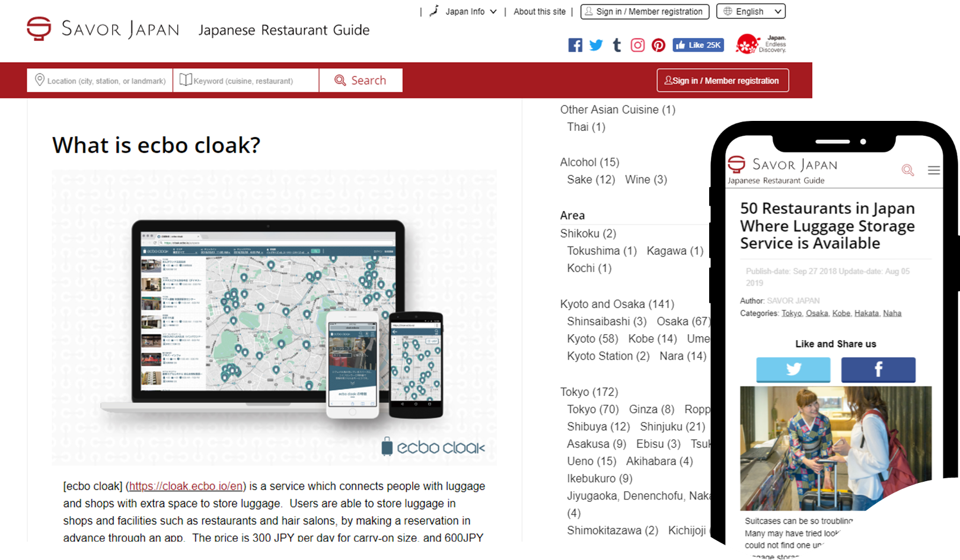Open the cloak.ecbo.io/en hyperlink
This screenshot has height=560, width=960.
point(186,486)
